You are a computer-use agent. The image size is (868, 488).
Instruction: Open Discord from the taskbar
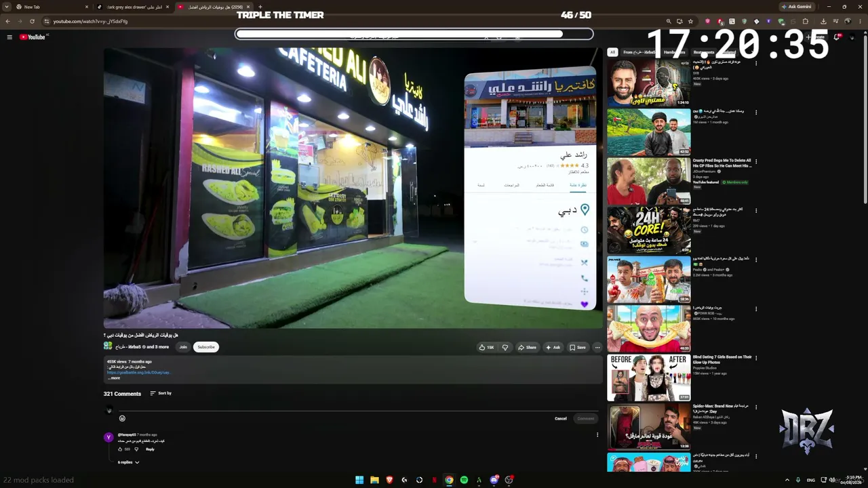click(494, 480)
